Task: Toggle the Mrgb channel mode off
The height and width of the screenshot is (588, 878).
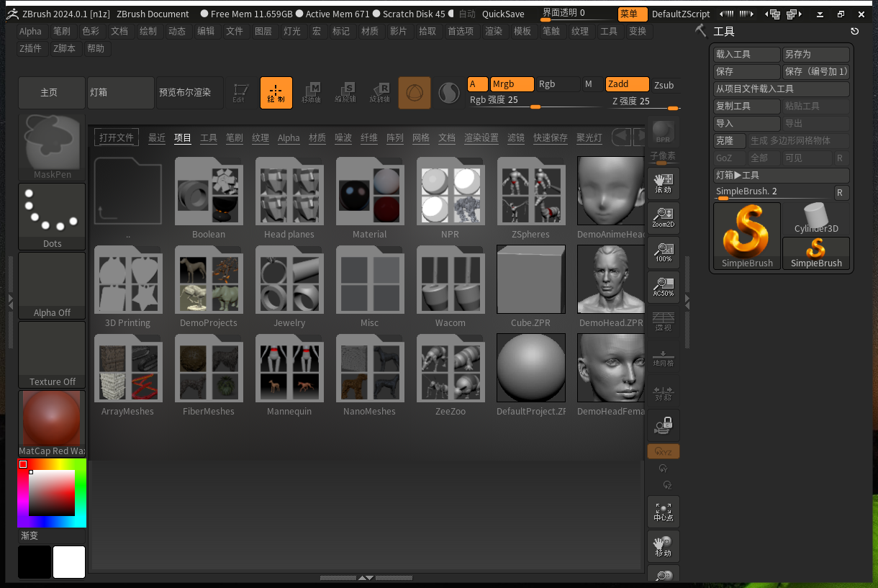Action: (x=512, y=84)
